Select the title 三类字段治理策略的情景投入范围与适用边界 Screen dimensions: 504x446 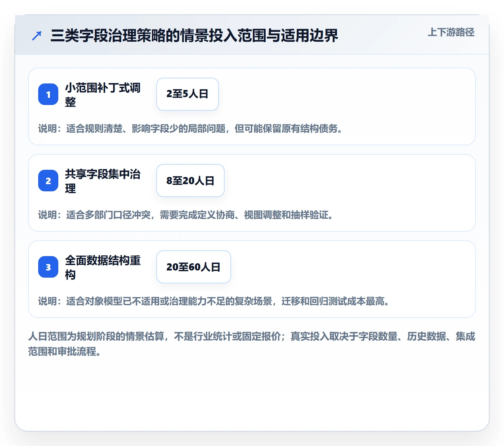pos(194,36)
